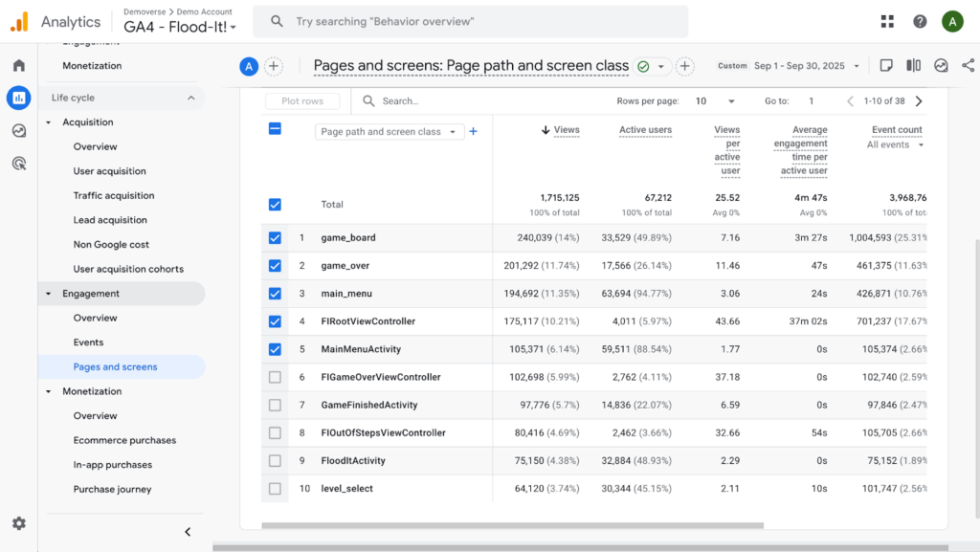Select Events under Engagement
Viewport: 980px width, 552px height.
(88, 342)
